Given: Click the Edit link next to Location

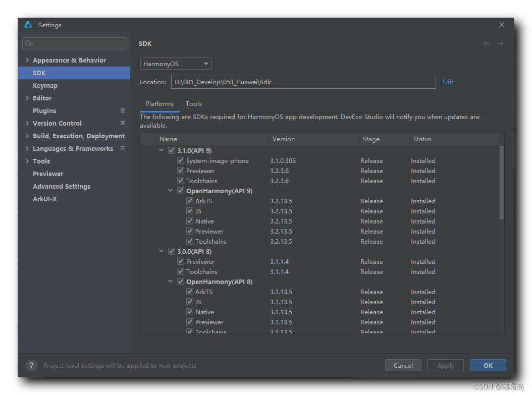Looking at the screenshot, I should [x=447, y=82].
